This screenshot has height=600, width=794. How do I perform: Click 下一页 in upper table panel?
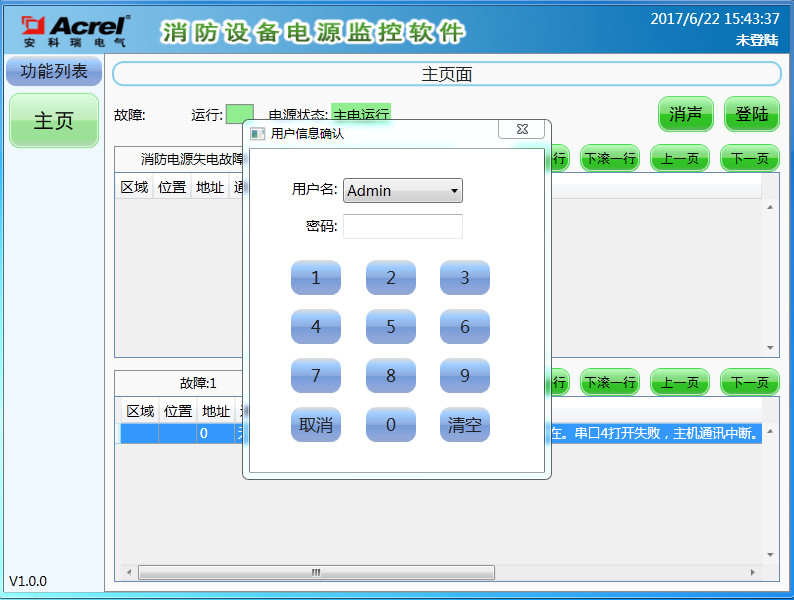[x=749, y=158]
